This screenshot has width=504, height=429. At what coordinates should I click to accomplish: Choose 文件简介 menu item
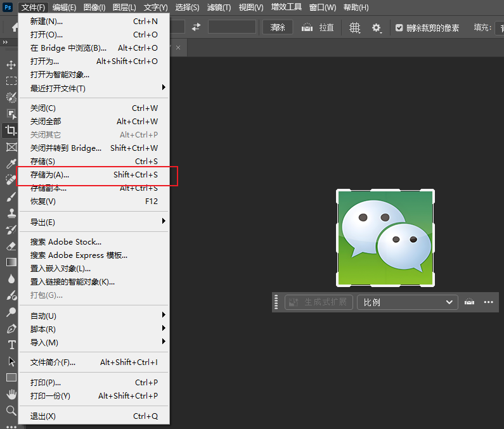pos(94,362)
